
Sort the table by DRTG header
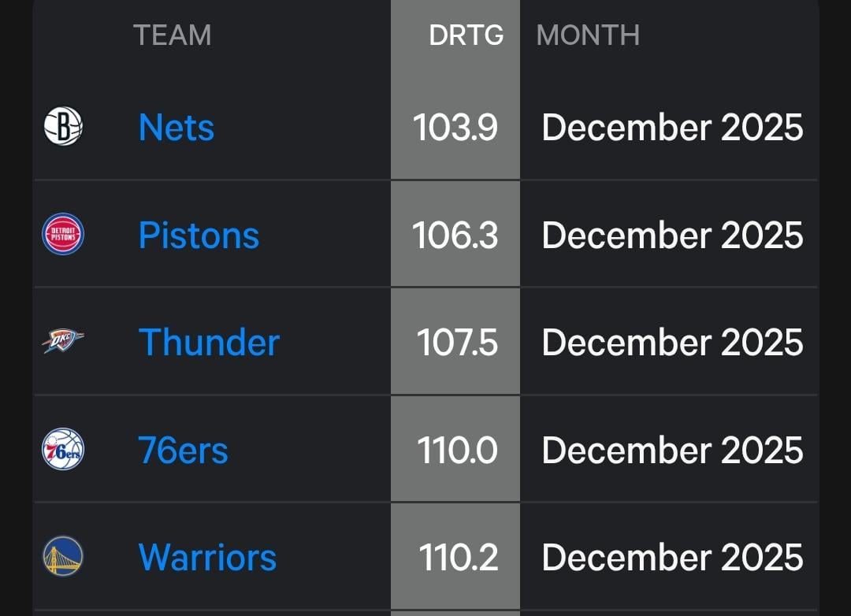coord(466,35)
